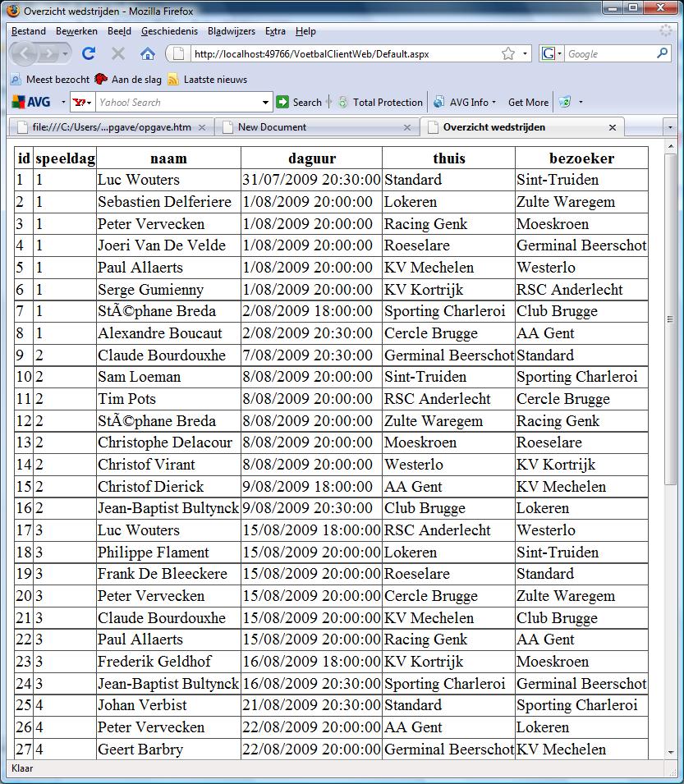684x784 pixels.
Task: Open the Geschiedenis menu
Action: pos(169,31)
